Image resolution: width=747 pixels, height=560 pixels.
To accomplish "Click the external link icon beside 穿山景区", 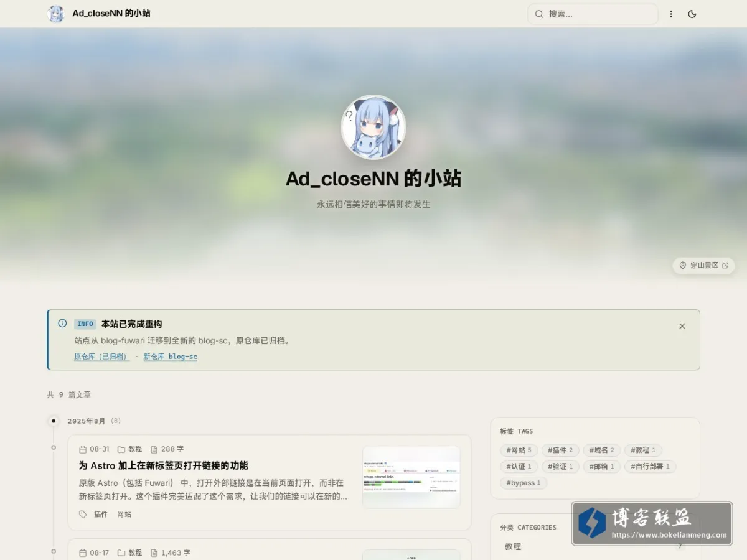I will 725,265.
